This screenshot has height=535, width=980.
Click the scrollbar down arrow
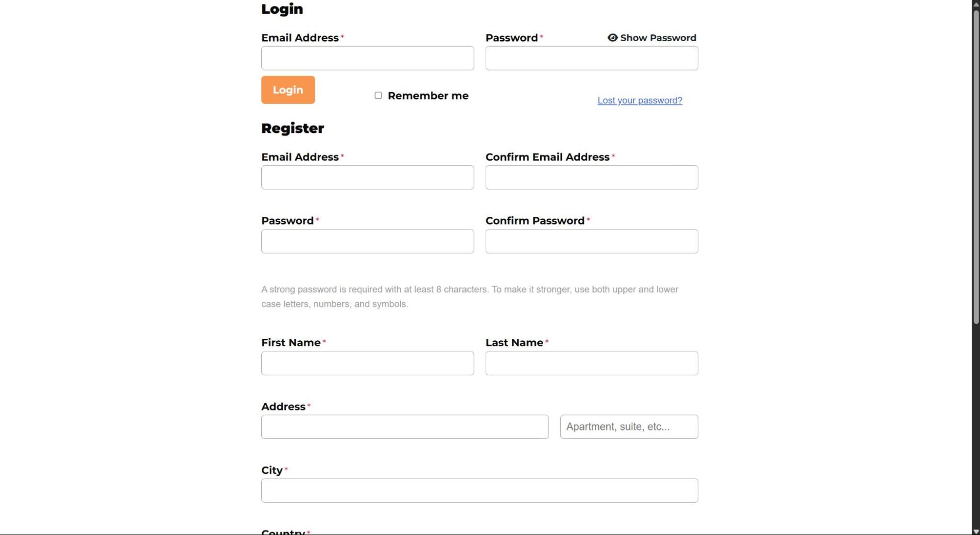976,531
